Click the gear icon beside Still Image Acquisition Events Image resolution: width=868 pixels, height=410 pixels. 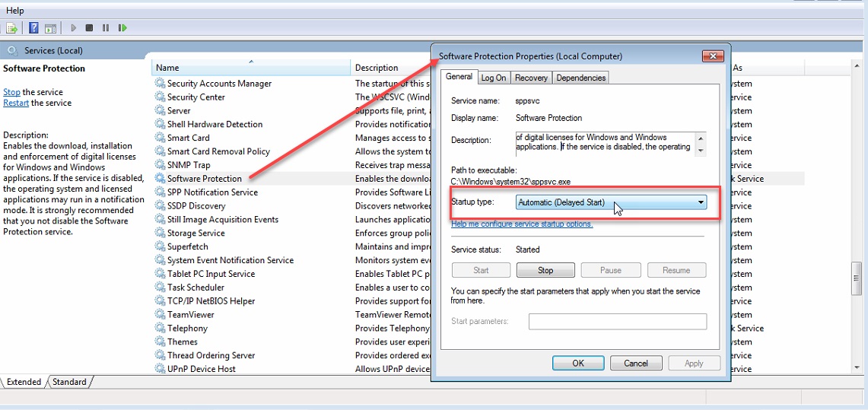pos(160,219)
